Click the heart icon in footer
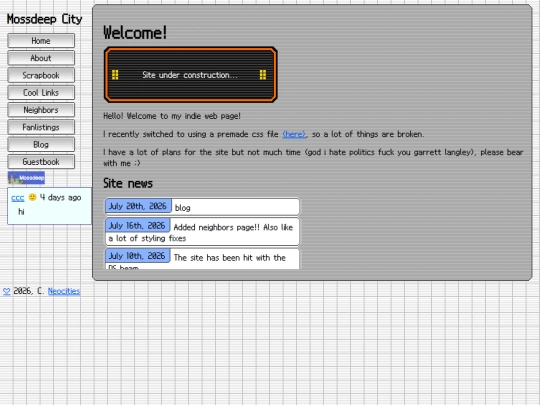The image size is (540, 405). coord(7,291)
